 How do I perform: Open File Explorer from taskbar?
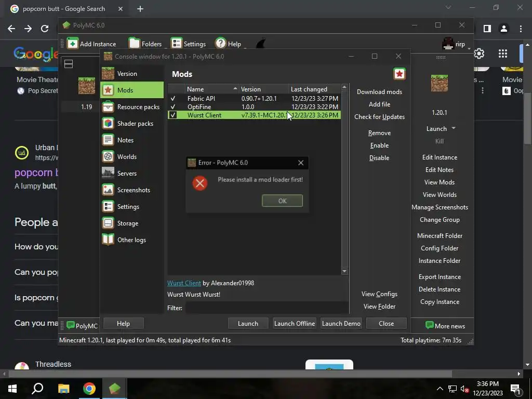63,389
